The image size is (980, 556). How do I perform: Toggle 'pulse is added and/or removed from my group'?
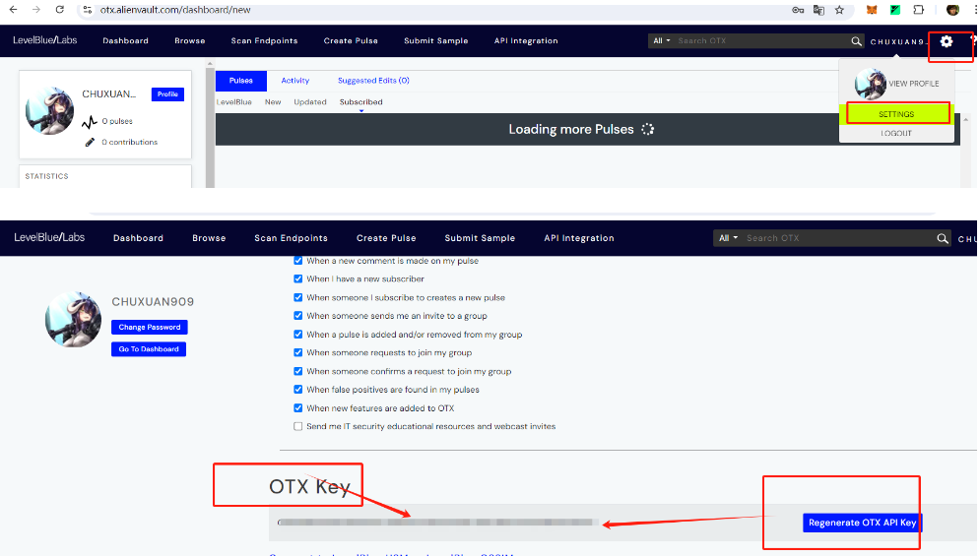point(298,335)
